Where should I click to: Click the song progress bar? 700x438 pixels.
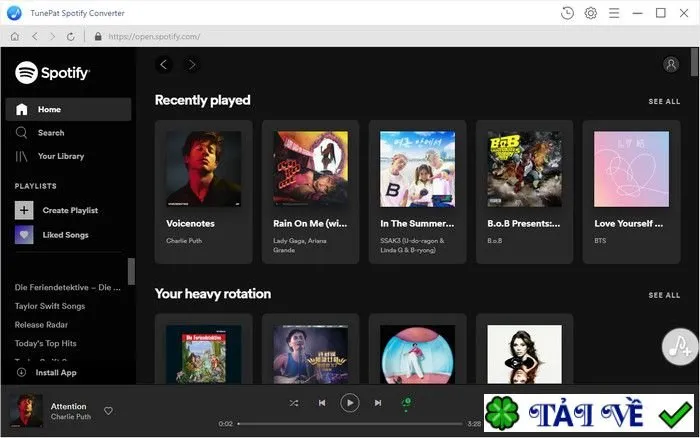(350, 424)
